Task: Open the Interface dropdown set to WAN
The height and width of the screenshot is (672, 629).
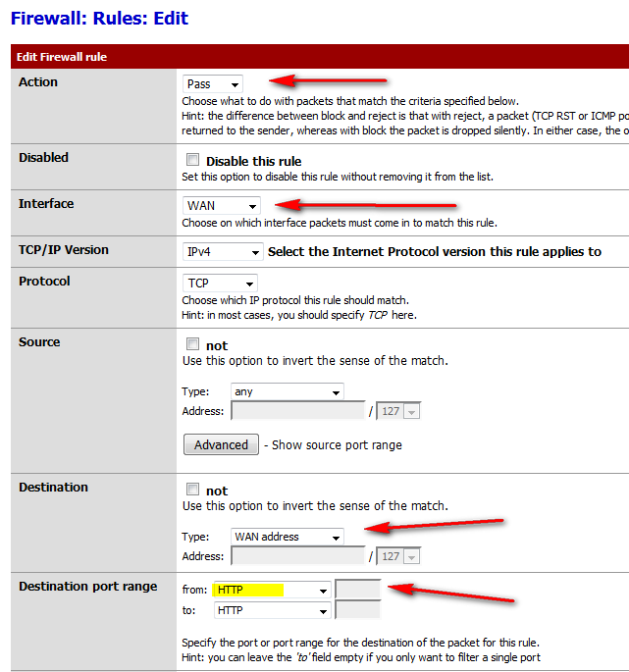Action: click(x=221, y=206)
